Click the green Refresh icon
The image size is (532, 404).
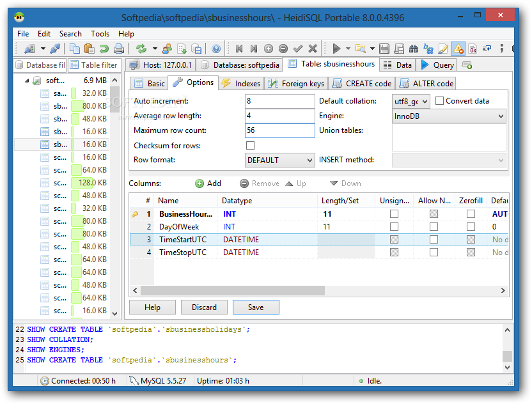point(141,49)
